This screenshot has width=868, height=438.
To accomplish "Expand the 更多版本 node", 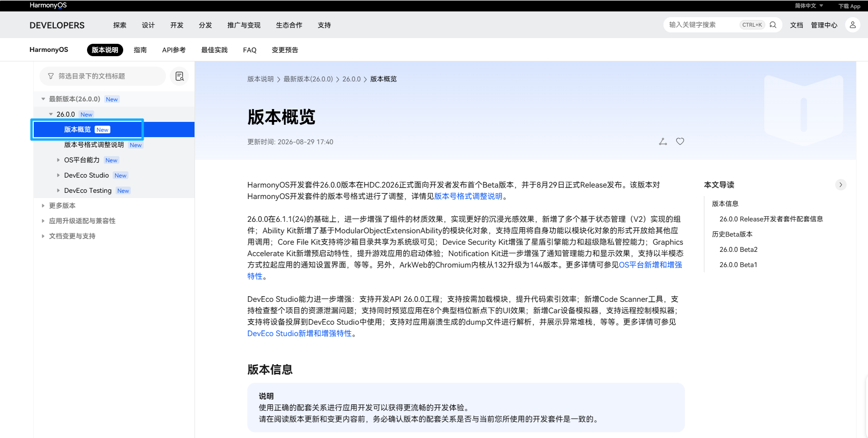I will tap(43, 206).
